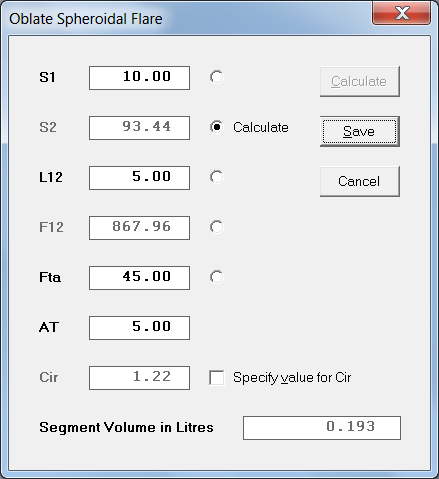Screen dimensions: 439x479
Task: Click the Segment Volume field showing 0.193
Action: [x=322, y=428]
